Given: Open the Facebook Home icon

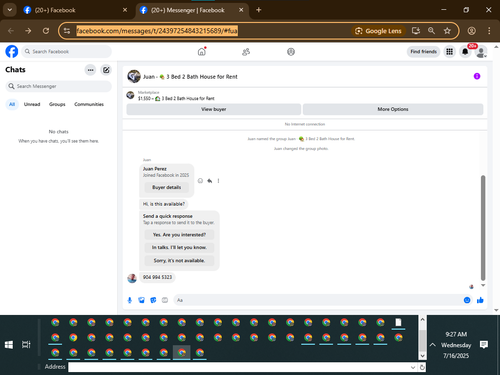Looking at the screenshot, I should [x=202, y=52].
